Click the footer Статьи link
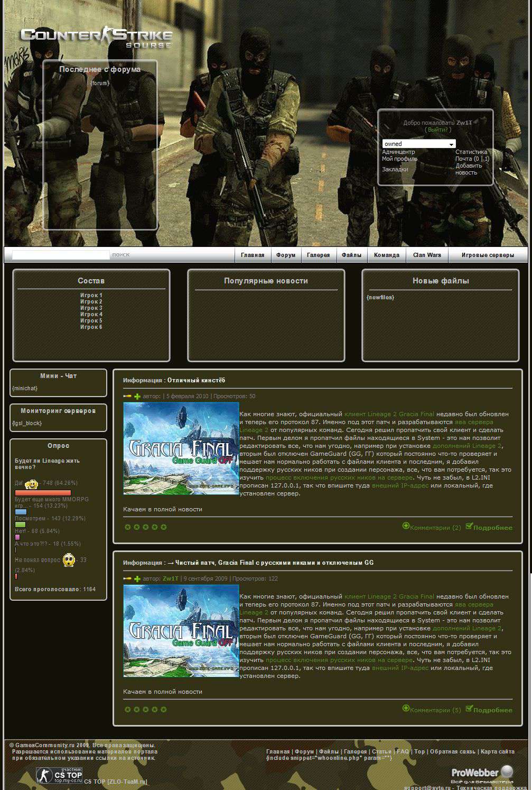 point(381,751)
